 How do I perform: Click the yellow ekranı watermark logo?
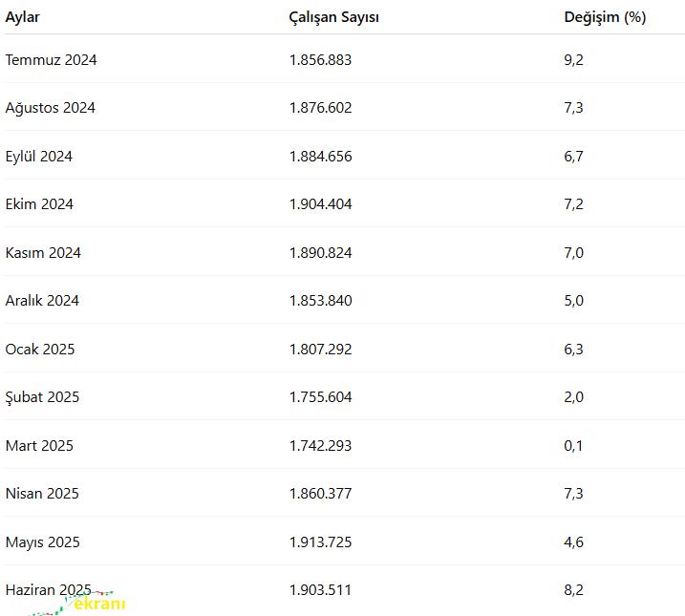pyautogui.click(x=99, y=604)
